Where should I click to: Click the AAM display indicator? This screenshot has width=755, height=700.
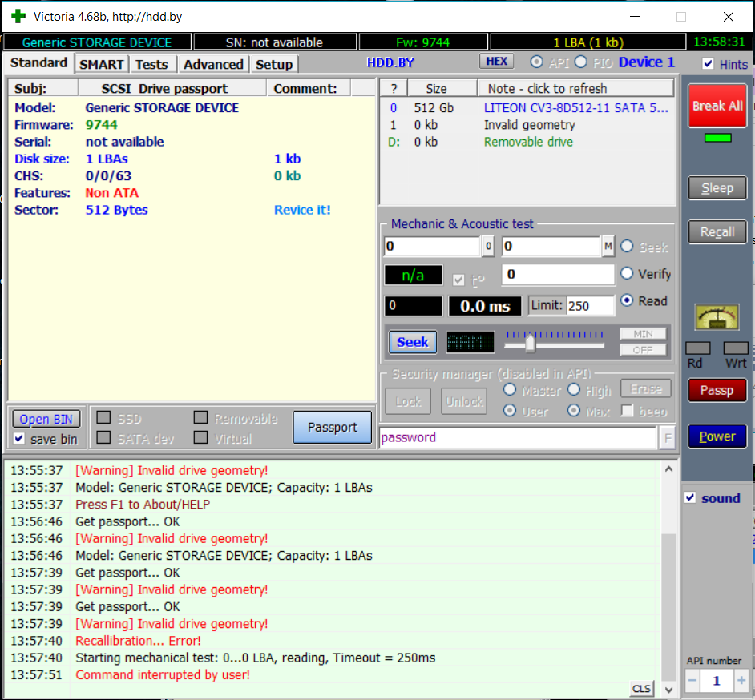click(470, 342)
